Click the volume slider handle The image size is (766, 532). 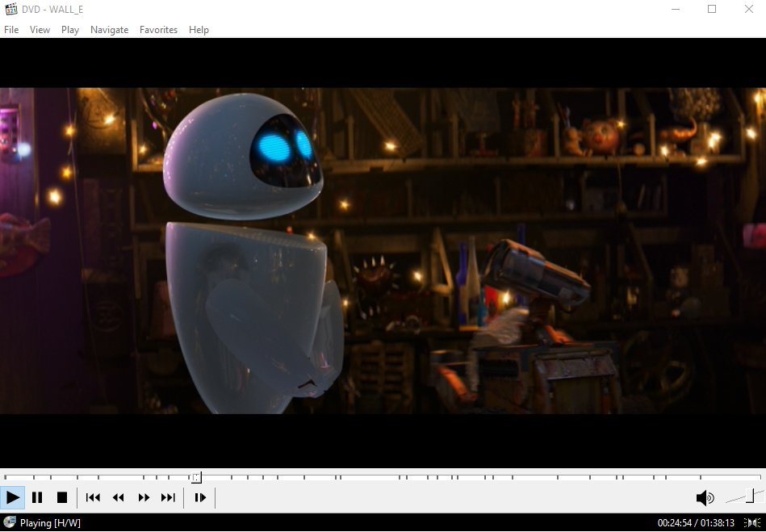coord(751,496)
